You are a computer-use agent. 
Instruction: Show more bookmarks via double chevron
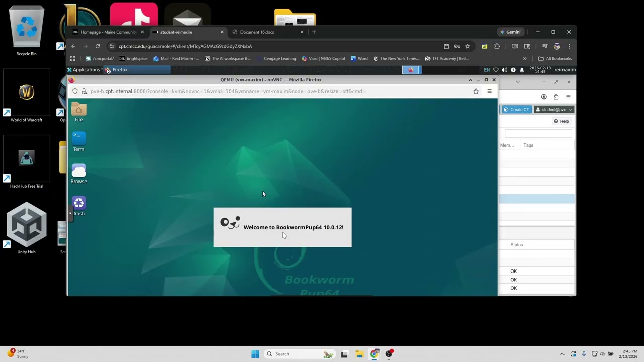tap(525, 58)
